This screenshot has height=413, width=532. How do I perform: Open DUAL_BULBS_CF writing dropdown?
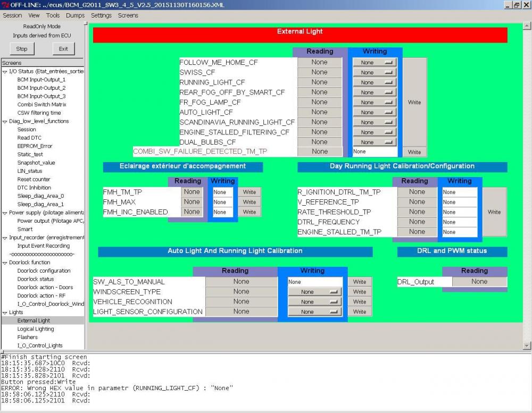[x=375, y=142]
